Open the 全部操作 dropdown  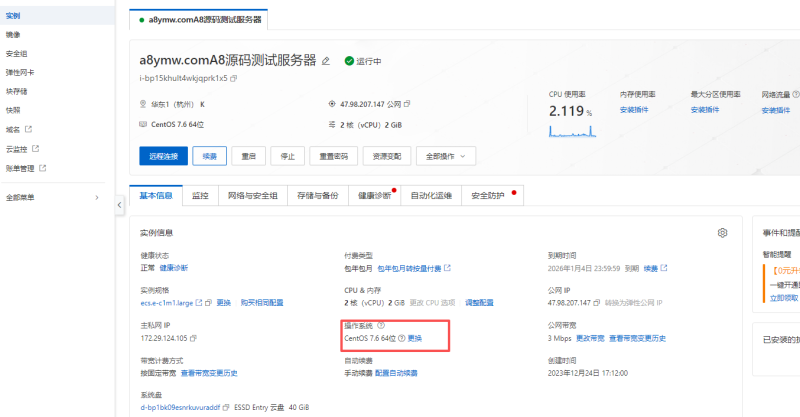(446, 156)
